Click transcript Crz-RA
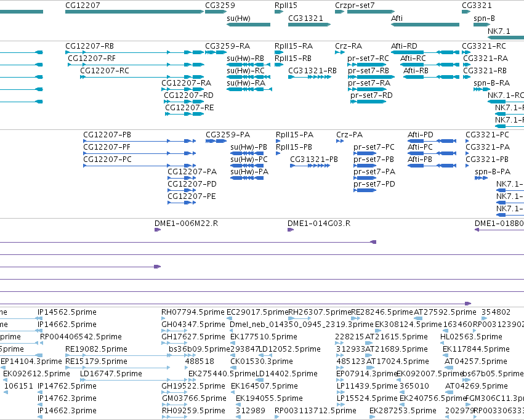 pos(339,52)
